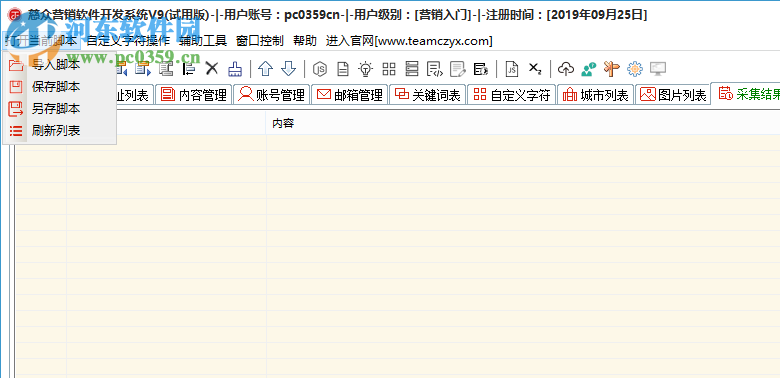Click the document with code brackets icon
Screen dimensions: 780x378
point(434,69)
